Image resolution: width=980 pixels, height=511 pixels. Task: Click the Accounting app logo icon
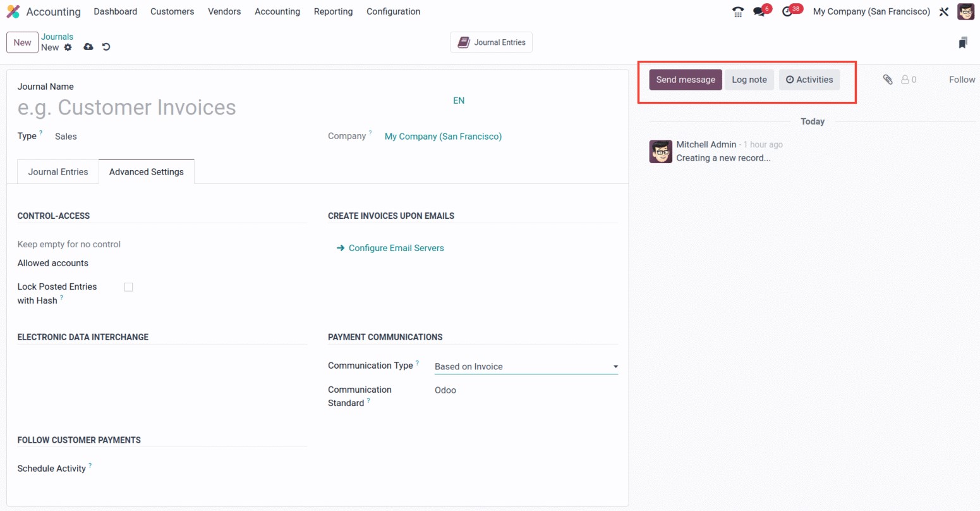pyautogui.click(x=13, y=11)
